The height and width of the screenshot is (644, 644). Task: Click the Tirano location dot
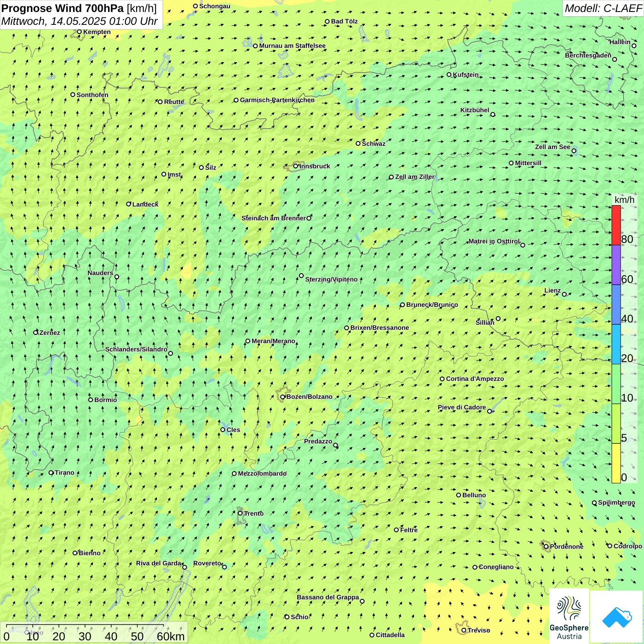51,472
